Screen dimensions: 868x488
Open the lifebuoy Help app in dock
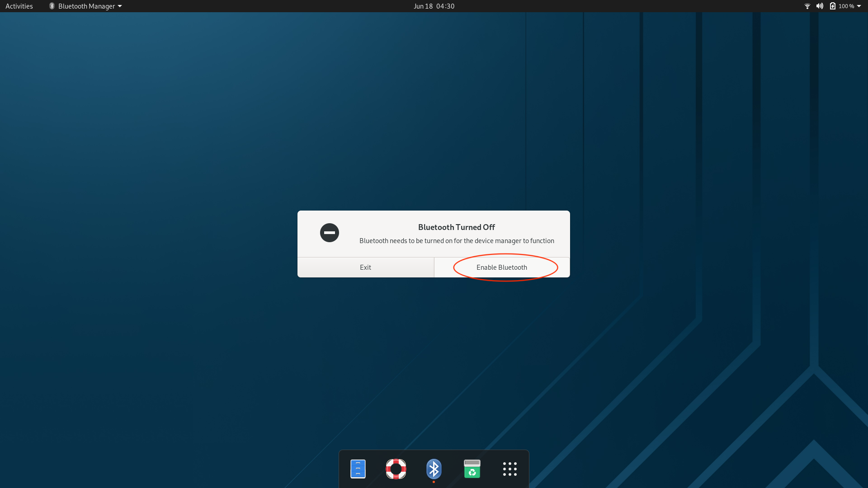coord(396,469)
